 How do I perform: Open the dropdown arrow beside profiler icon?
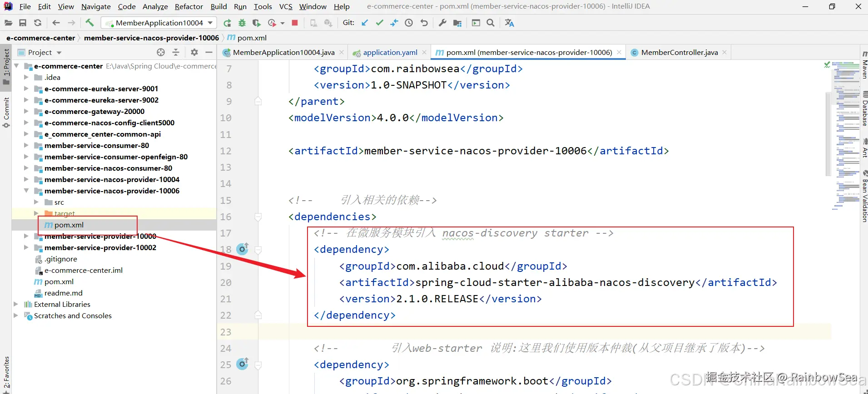[x=283, y=23]
